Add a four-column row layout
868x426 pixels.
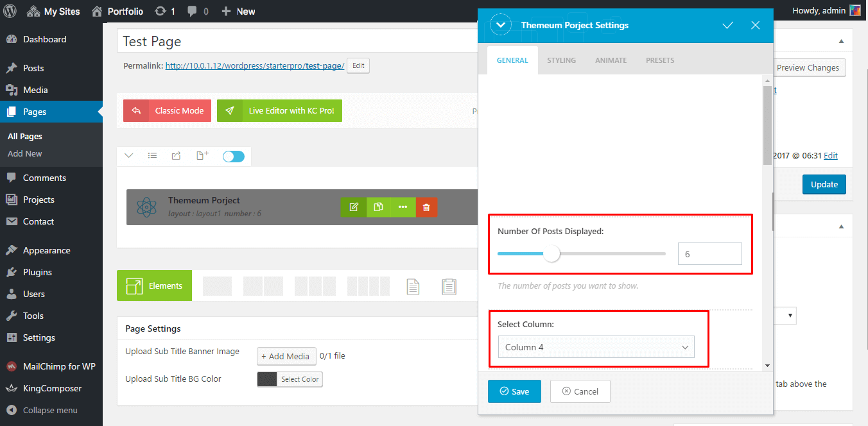tap(368, 286)
